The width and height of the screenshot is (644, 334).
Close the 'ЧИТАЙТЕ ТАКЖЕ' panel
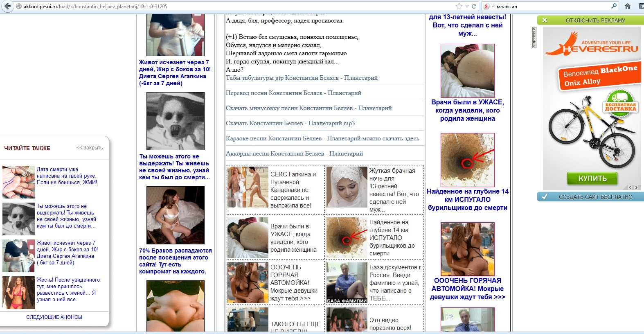pos(90,148)
